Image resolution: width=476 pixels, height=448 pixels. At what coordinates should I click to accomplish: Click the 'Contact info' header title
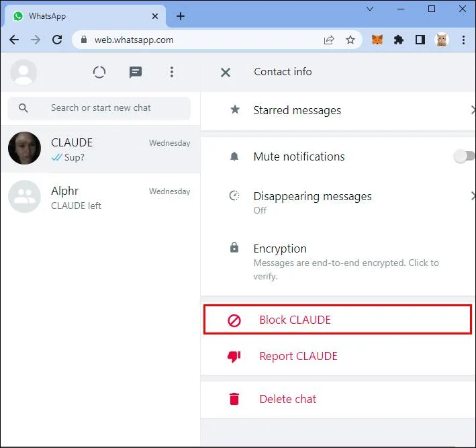point(283,72)
